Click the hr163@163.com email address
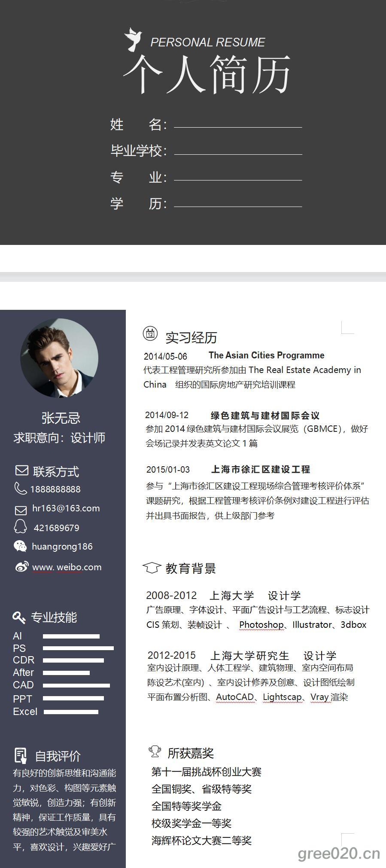Image resolution: width=386 pixels, height=868 pixels. (x=66, y=508)
